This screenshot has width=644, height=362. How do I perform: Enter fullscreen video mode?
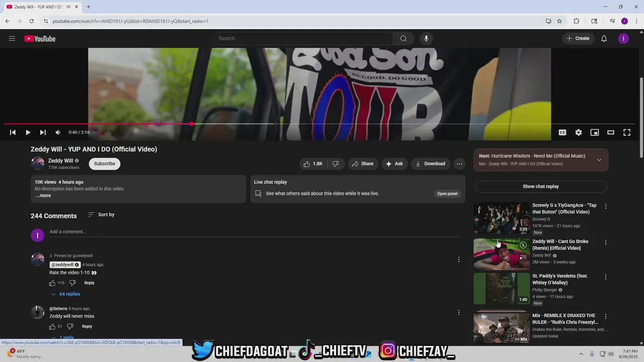point(627,132)
